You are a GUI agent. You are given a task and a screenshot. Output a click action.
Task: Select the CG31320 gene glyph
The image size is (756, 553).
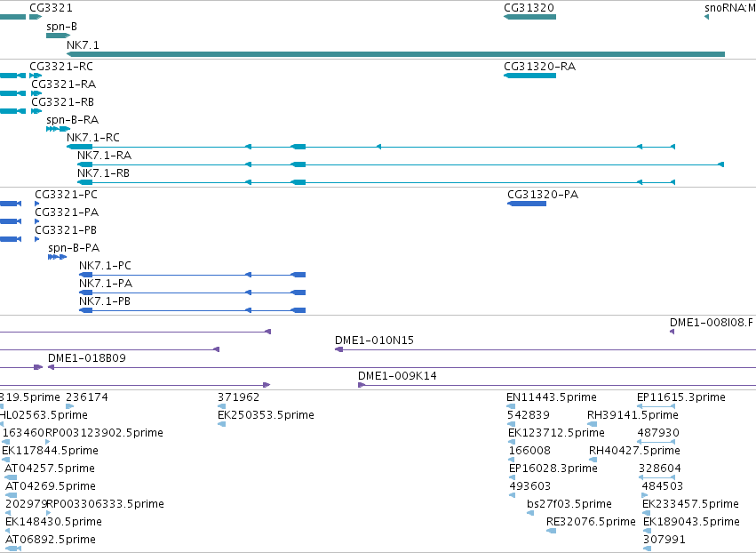[x=529, y=17]
